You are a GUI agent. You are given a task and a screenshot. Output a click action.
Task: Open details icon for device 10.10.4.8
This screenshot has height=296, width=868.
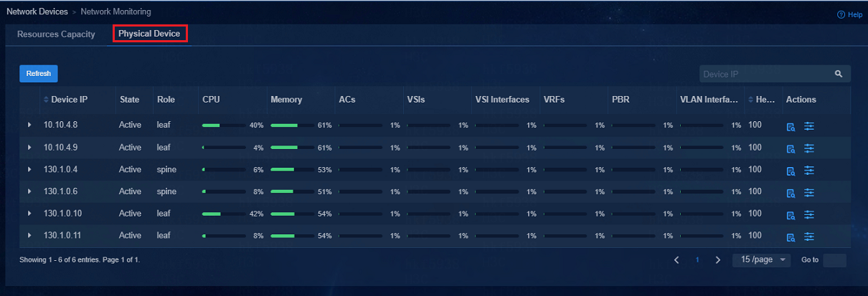point(791,127)
